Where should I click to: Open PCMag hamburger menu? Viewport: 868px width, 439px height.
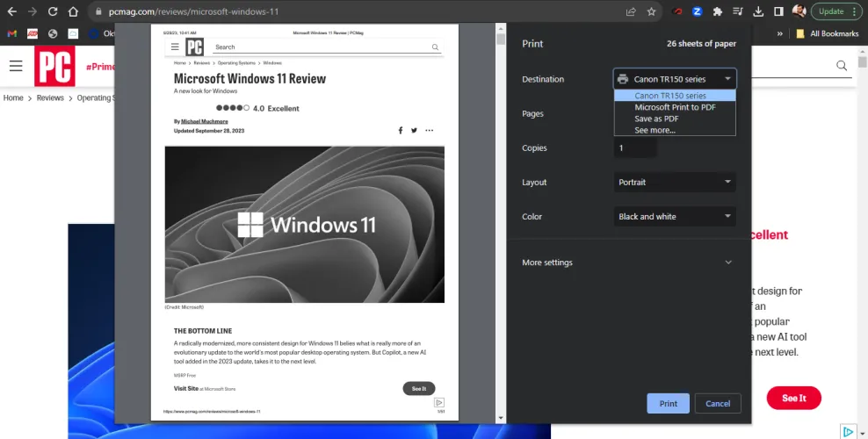[16, 66]
